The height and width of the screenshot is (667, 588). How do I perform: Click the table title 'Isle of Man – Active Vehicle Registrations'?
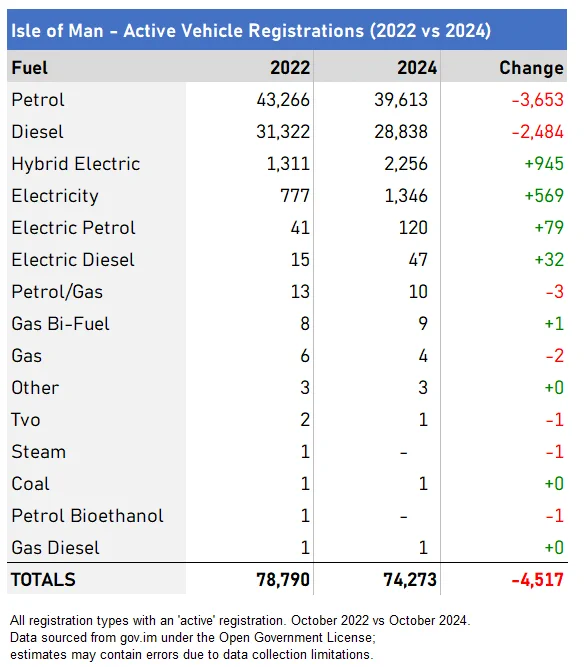[x=251, y=31]
